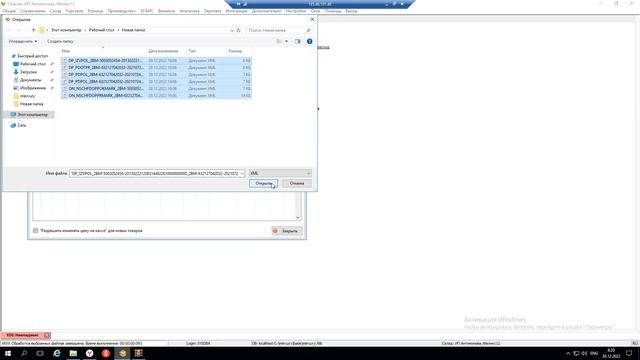Select Быстрый доступ in navigation pane
The width and height of the screenshot is (640, 360).
32,56
